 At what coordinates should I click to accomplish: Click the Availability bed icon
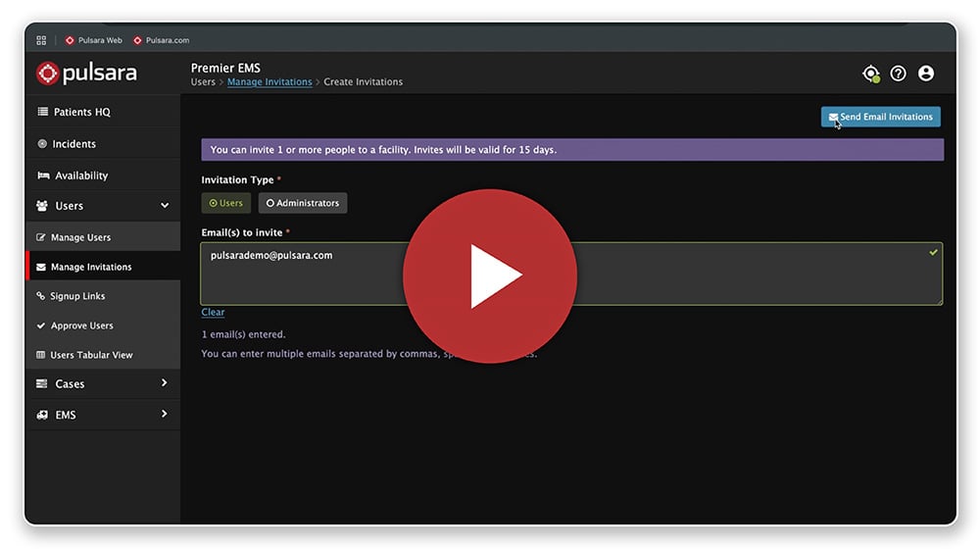(x=43, y=176)
